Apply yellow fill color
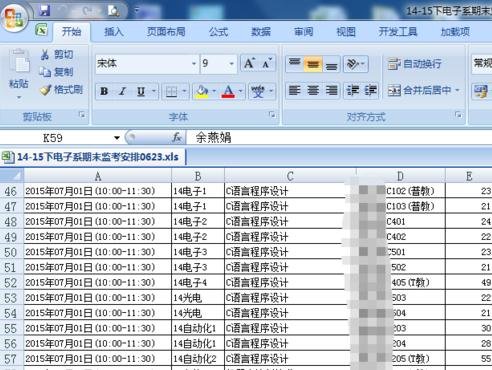Screen dimensions: 492x370 pos(202,91)
